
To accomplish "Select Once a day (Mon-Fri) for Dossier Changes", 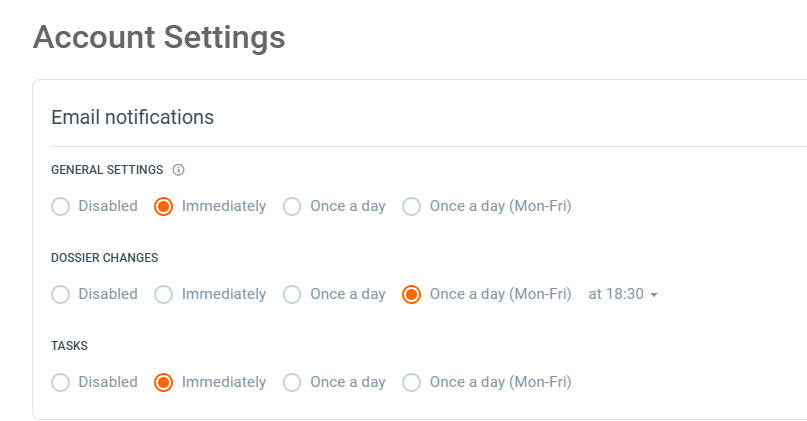I will (x=412, y=295).
